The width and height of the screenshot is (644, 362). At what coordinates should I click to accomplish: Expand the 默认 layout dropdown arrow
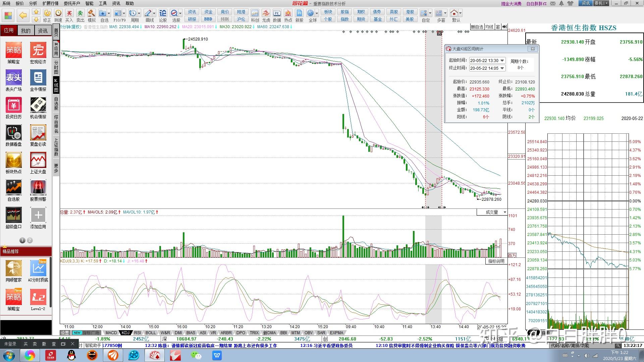(x=461, y=13)
